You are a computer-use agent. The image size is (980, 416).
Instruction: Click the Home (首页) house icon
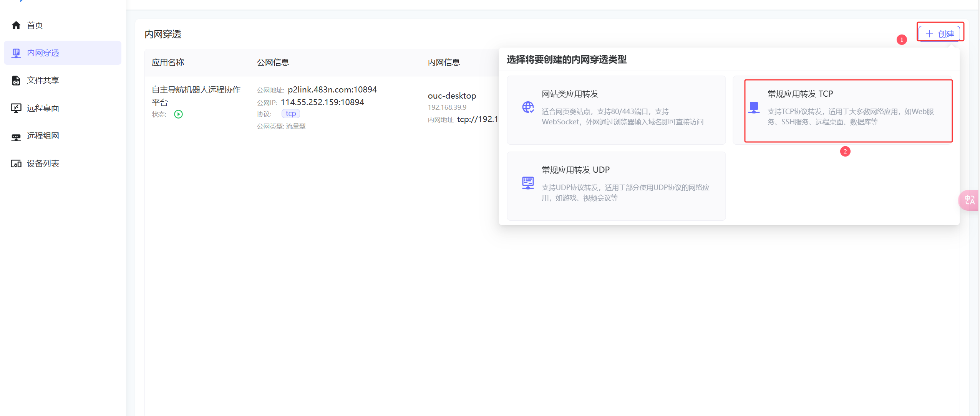point(16,25)
